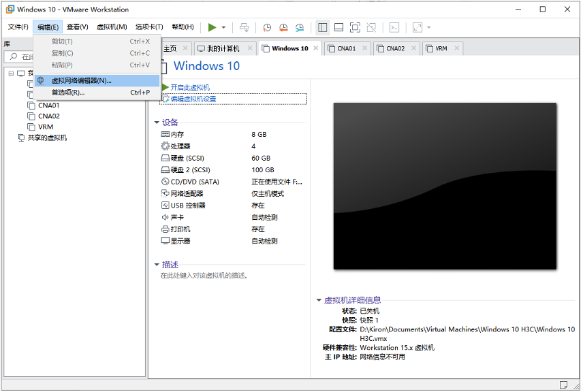Image resolution: width=583 pixels, height=392 pixels.
Task: Open the VM (虚拟机) menu
Action: [112, 27]
